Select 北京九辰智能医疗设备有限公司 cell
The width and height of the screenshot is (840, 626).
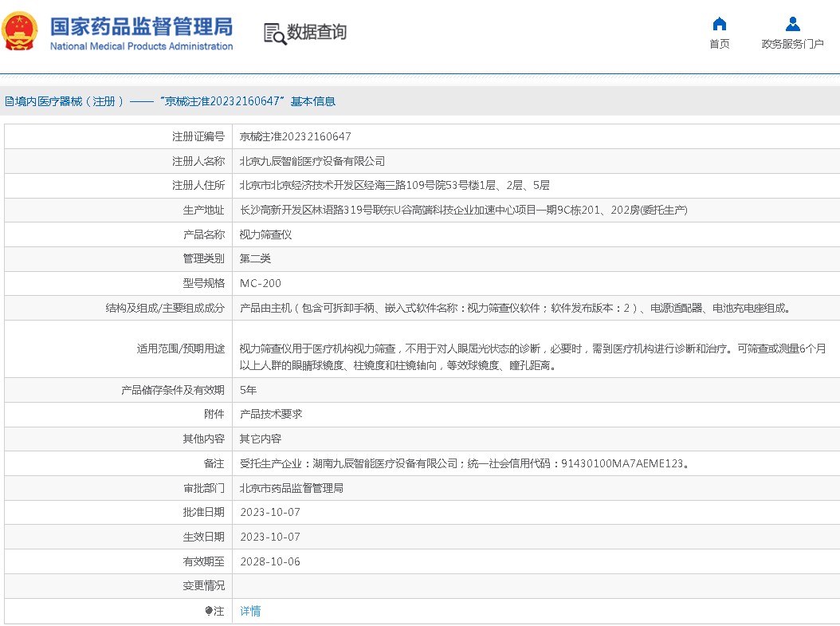312,161
